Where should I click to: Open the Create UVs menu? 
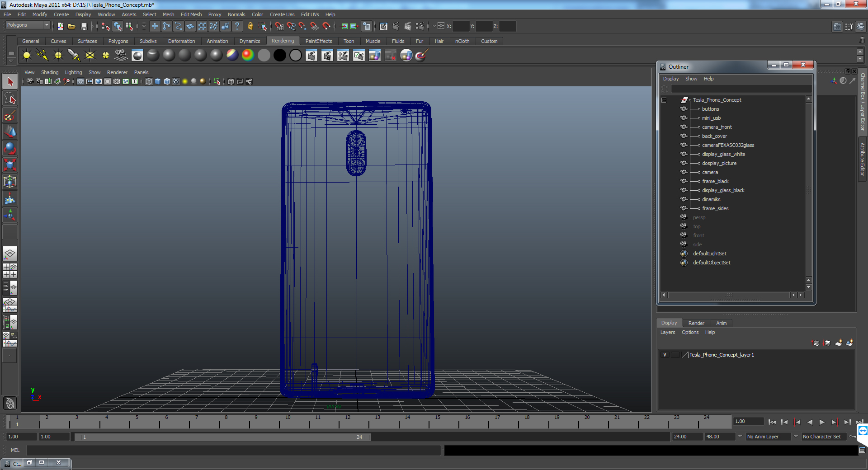pyautogui.click(x=282, y=14)
